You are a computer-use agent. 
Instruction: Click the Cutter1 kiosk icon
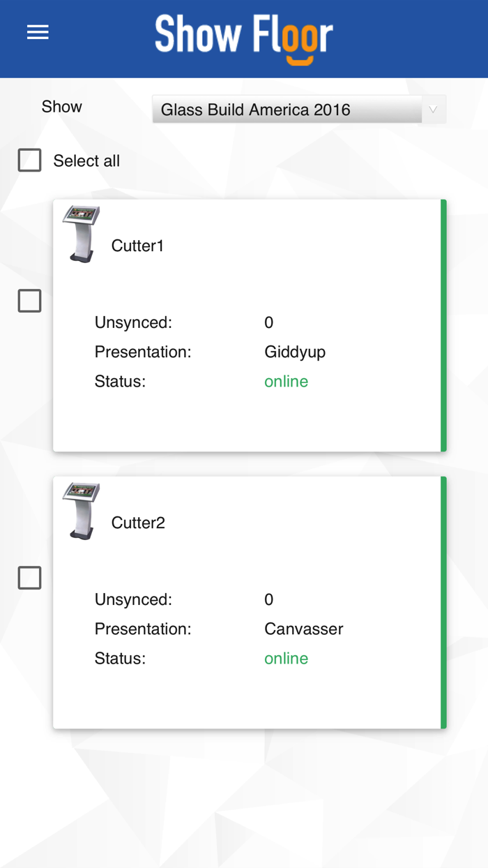coord(82,234)
